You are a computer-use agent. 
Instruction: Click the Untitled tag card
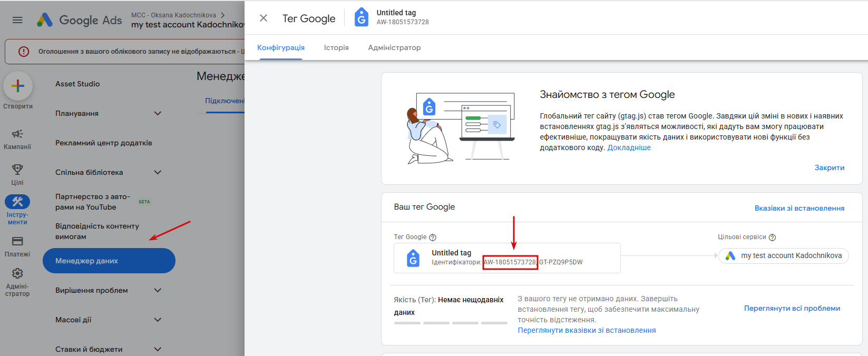[x=507, y=258]
